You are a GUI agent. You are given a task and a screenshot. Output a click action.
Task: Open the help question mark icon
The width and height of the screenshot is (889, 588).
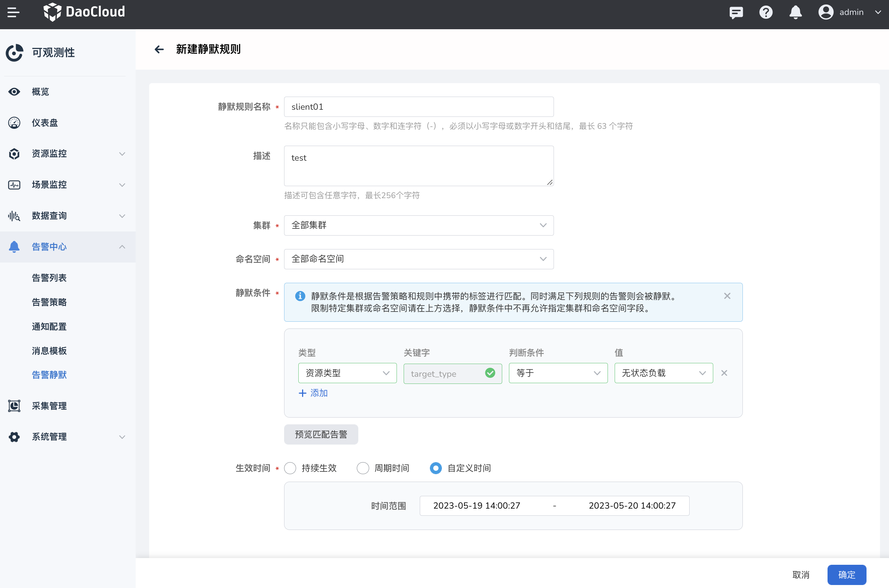pyautogui.click(x=766, y=12)
